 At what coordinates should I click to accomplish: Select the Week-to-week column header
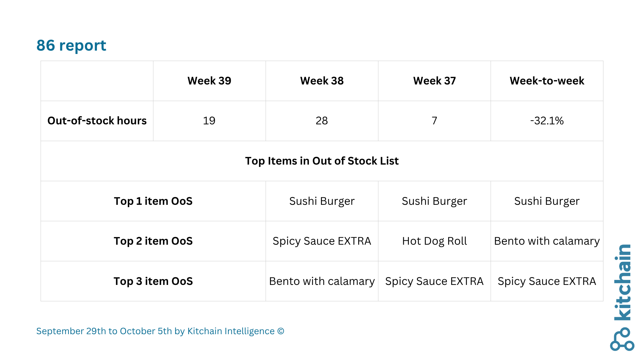pos(547,81)
